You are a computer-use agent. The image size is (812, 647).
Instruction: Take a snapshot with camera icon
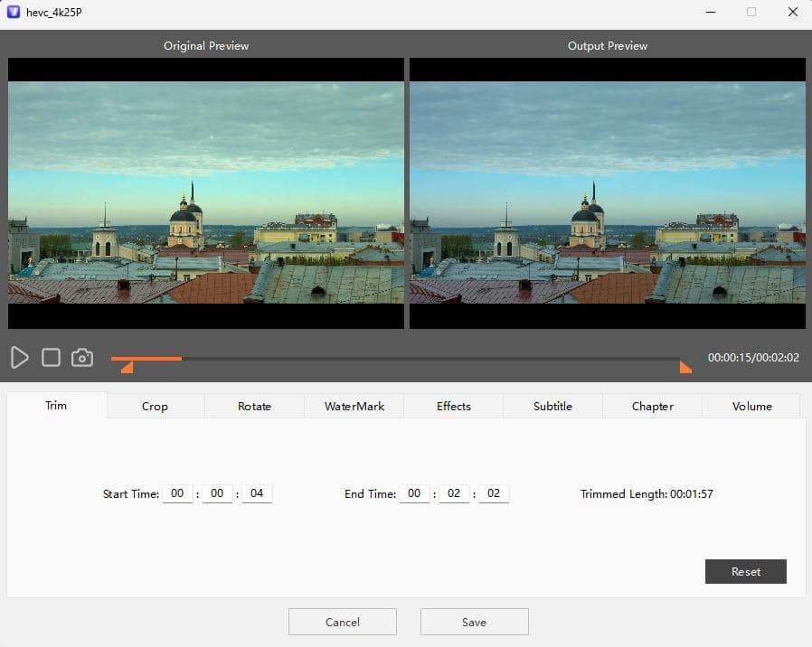[x=82, y=358]
